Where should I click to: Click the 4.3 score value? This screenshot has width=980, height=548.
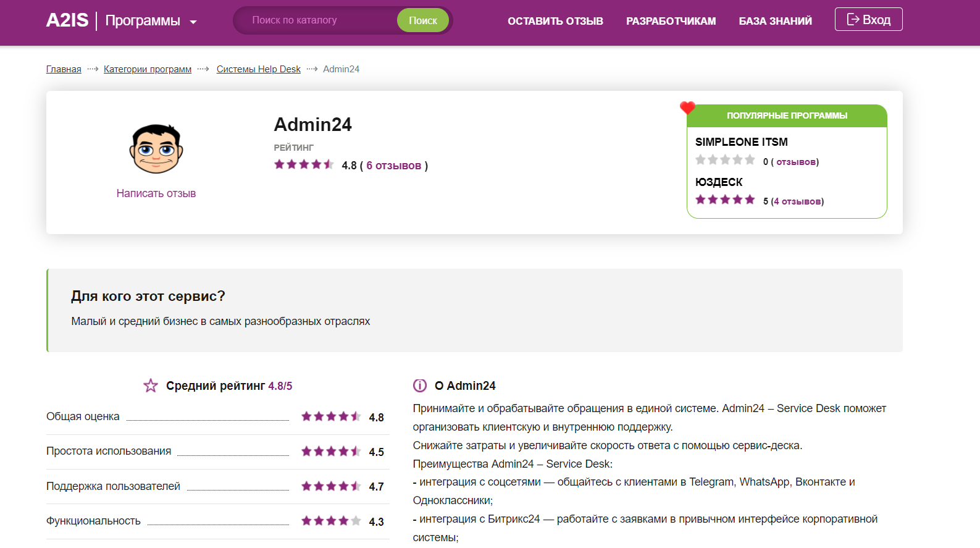pos(376,522)
